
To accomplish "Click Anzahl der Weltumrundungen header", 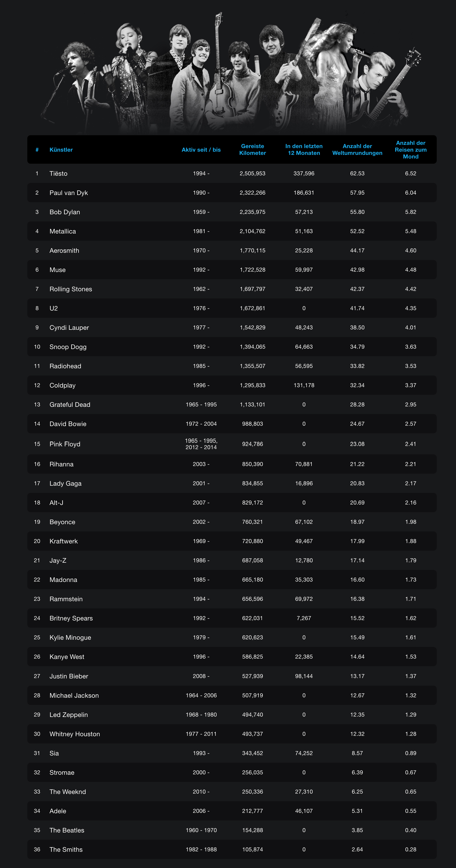I will (x=357, y=150).
